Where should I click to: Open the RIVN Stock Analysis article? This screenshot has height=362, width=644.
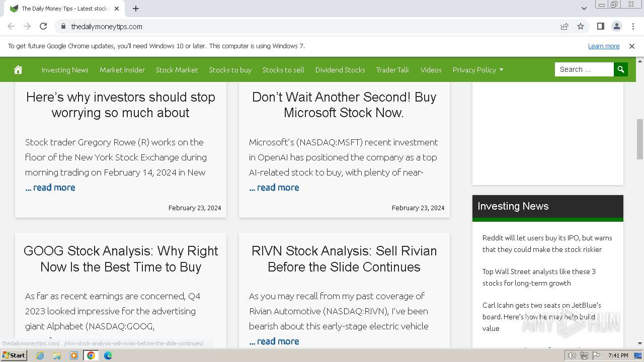[344, 258]
